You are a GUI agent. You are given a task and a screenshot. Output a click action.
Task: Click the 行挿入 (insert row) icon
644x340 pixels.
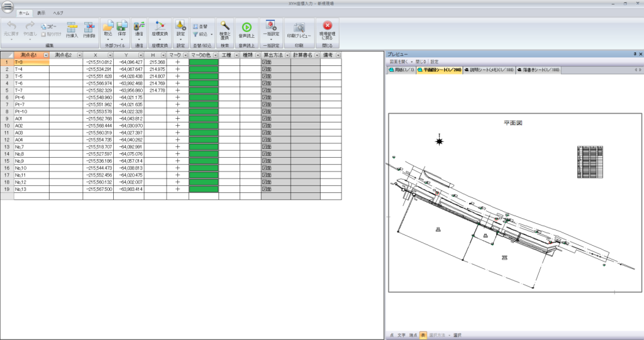pyautogui.click(x=71, y=28)
